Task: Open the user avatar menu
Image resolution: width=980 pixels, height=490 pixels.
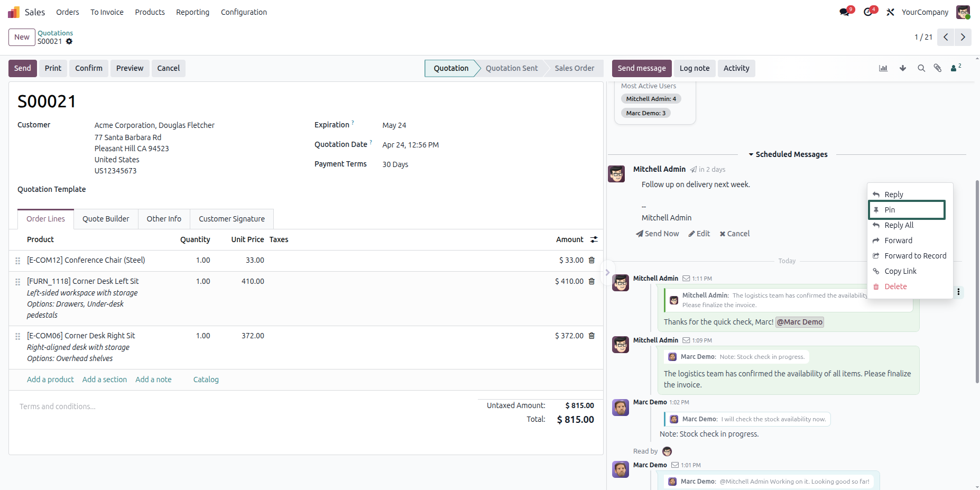Action: coord(963,12)
